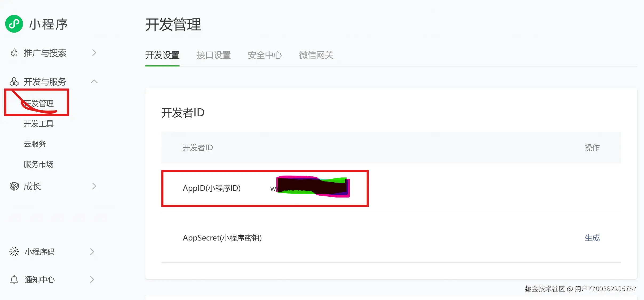Open 开发工具 in the sidebar
This screenshot has height=300, width=644.
click(39, 124)
